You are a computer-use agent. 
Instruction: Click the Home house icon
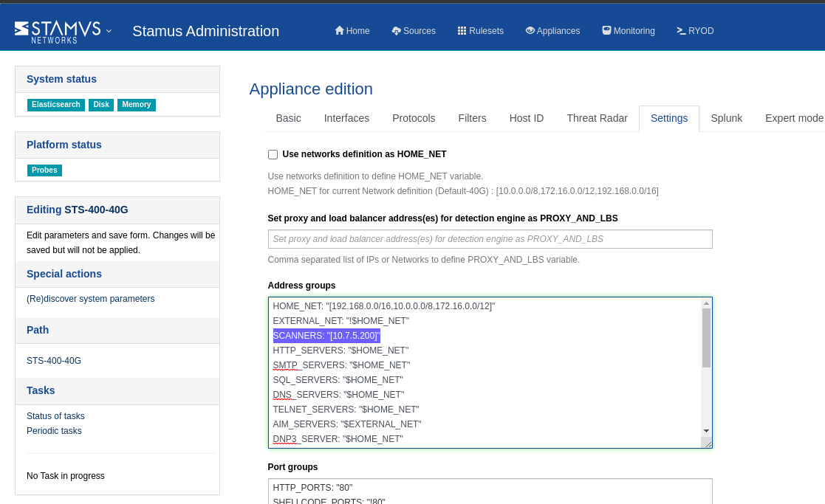(x=339, y=30)
